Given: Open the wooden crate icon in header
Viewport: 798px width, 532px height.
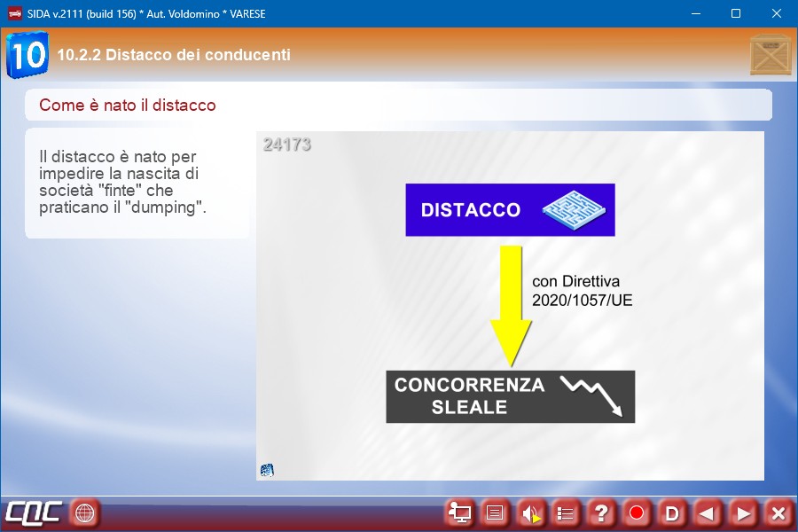Looking at the screenshot, I should pos(771,55).
